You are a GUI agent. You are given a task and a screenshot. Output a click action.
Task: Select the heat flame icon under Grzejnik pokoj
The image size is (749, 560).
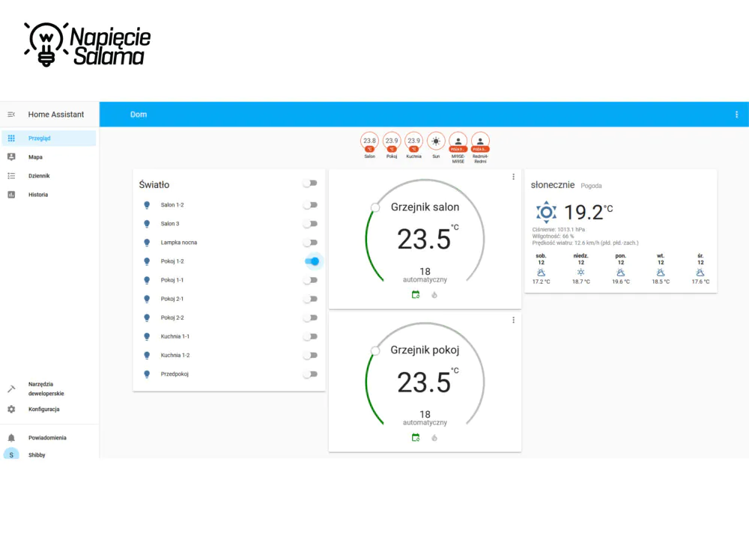[x=434, y=438]
